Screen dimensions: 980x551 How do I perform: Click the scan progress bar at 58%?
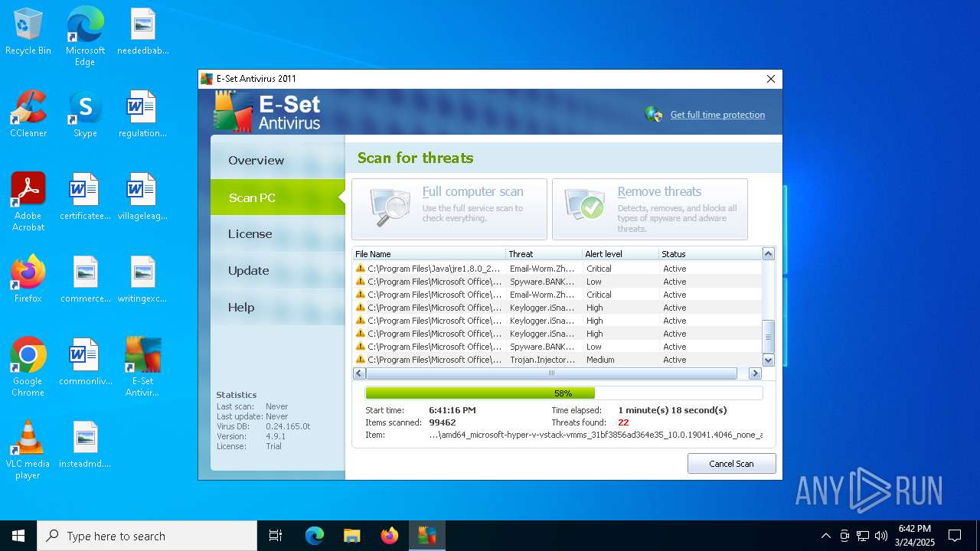click(563, 393)
